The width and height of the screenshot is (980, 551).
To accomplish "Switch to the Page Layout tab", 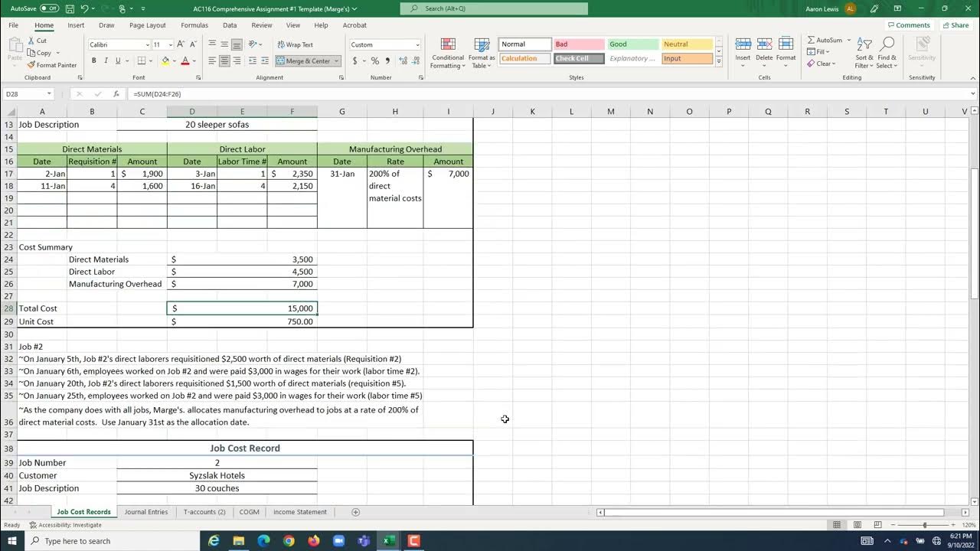I will [x=147, y=25].
